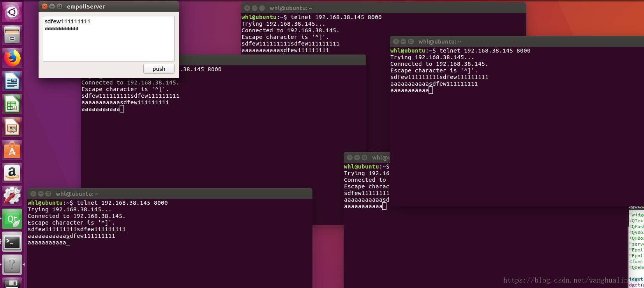Click the push button in empollServer
Screen dimensions: 644x288
(x=159, y=69)
